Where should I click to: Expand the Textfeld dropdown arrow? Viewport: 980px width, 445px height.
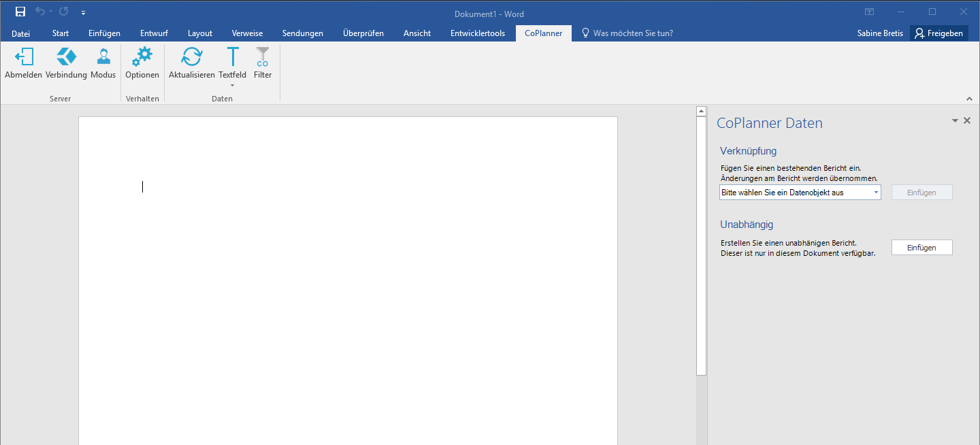(233, 85)
